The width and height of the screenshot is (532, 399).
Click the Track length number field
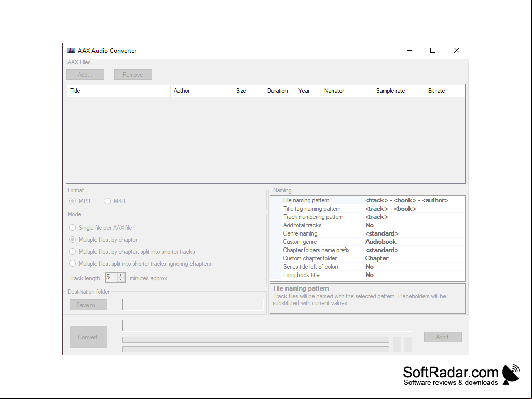click(x=111, y=278)
